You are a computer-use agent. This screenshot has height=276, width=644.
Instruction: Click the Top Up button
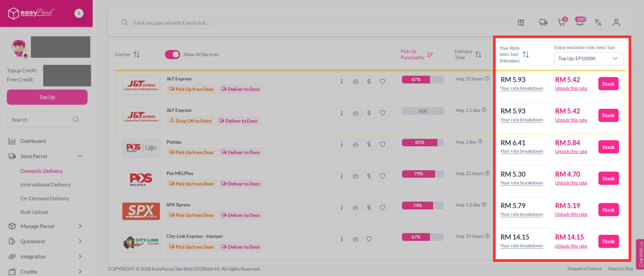(x=47, y=97)
